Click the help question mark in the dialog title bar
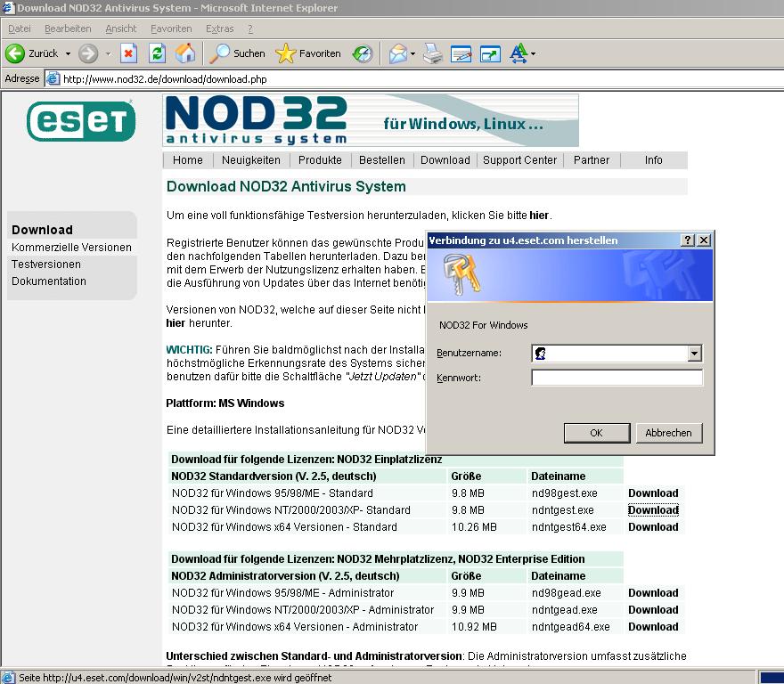784x684 pixels. pos(688,240)
